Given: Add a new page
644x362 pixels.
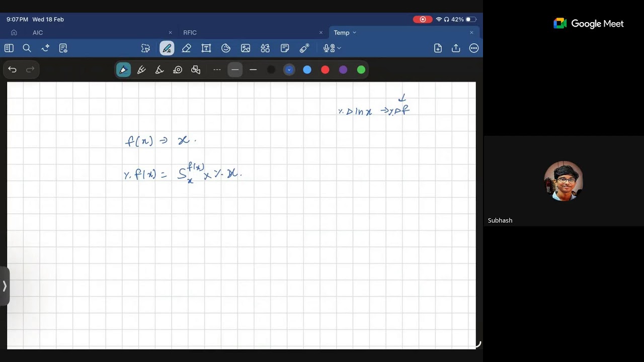Looking at the screenshot, I should [438, 48].
